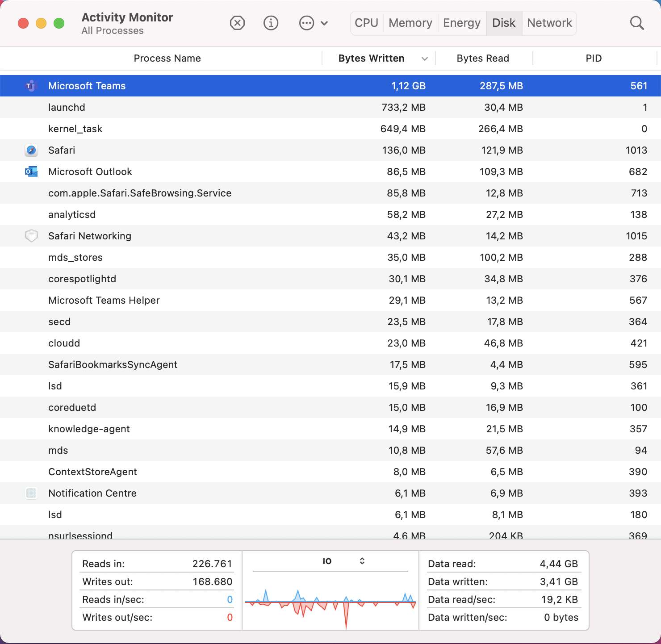Switch to the Energy tab
The image size is (661, 644).
[462, 23]
